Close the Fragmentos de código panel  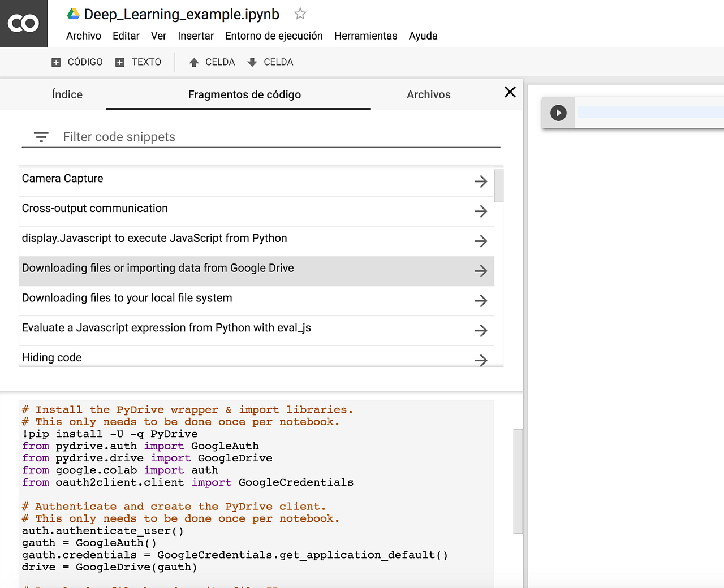509,92
